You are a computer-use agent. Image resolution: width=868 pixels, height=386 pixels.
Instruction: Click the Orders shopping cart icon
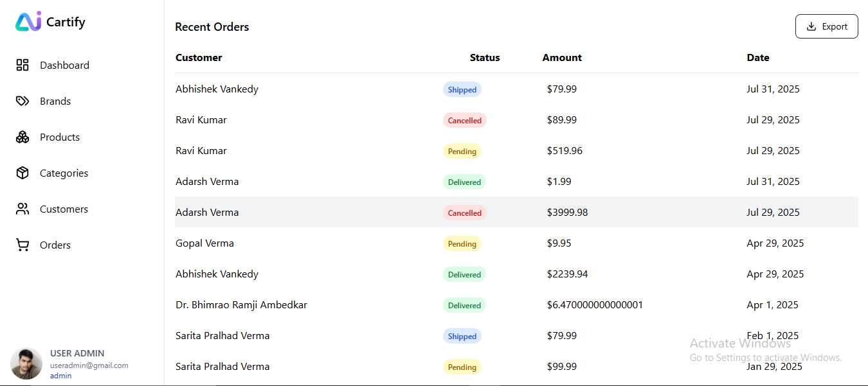tap(23, 245)
